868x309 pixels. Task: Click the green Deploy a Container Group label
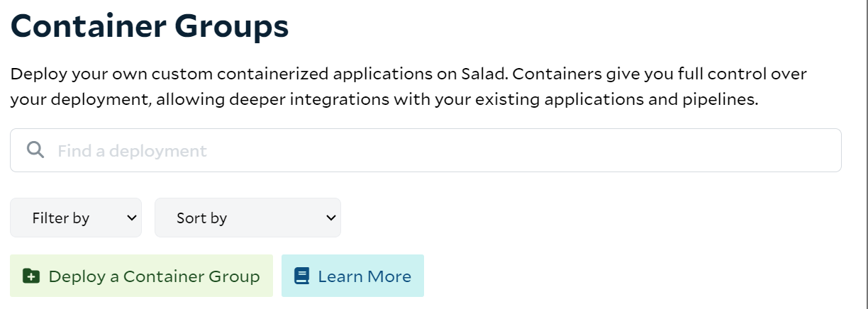point(154,276)
